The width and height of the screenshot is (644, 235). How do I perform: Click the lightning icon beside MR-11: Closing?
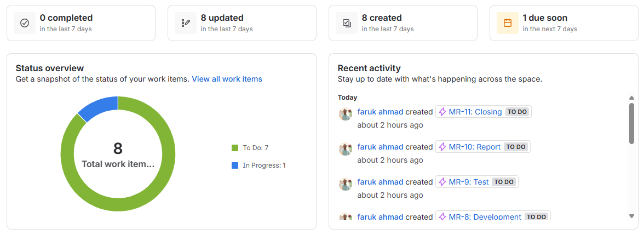(x=442, y=112)
